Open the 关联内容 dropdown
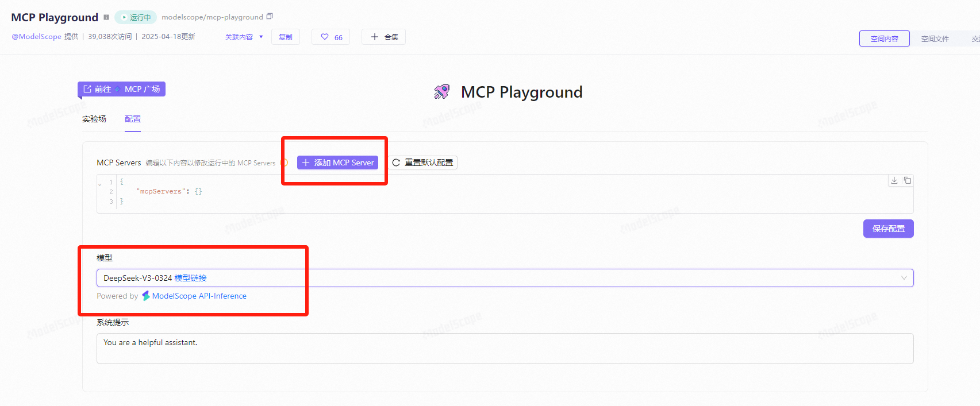Screen dimensions: 980x406 (244, 37)
